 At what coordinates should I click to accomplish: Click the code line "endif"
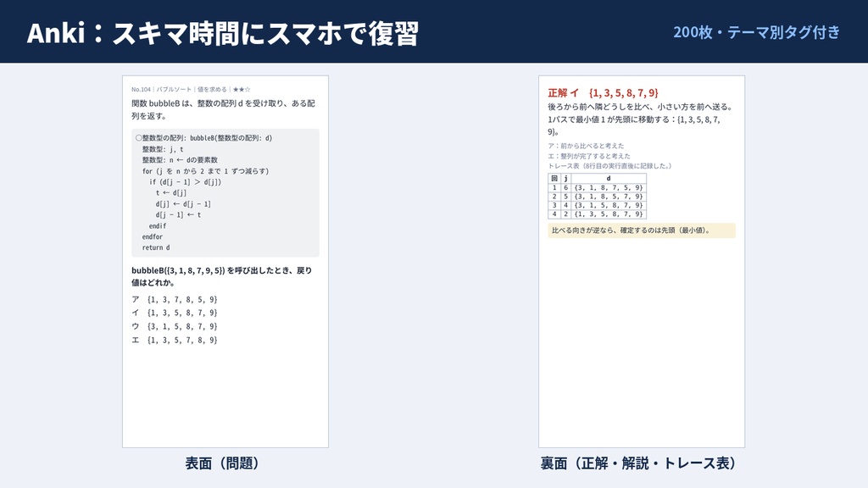click(157, 225)
